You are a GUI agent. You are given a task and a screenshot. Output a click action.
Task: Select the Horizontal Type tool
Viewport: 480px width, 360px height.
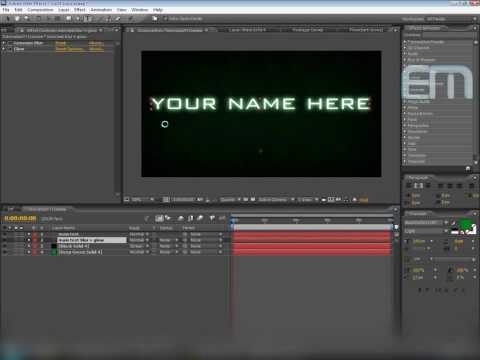(x=88, y=19)
